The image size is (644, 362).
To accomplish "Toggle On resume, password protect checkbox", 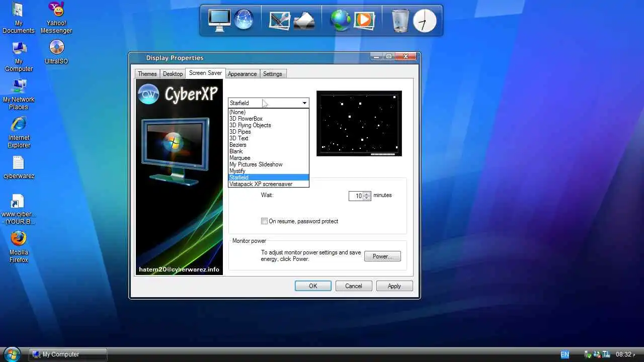I will pyautogui.click(x=264, y=221).
